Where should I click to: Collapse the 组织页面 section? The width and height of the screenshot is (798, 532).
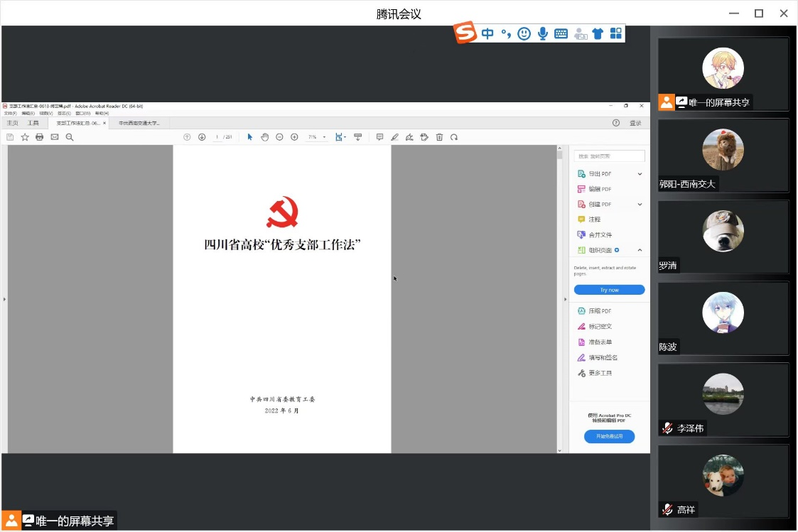[x=639, y=250]
